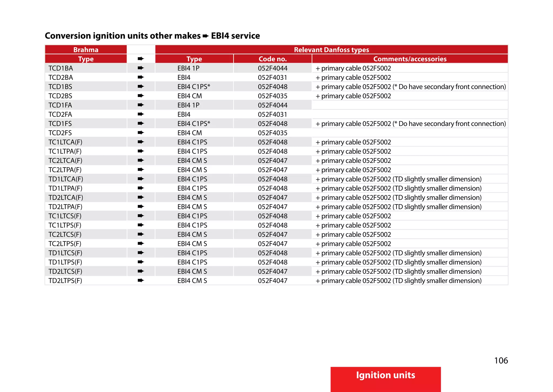Click the arrow in the TD2LTPS(F) row

tap(141, 281)
